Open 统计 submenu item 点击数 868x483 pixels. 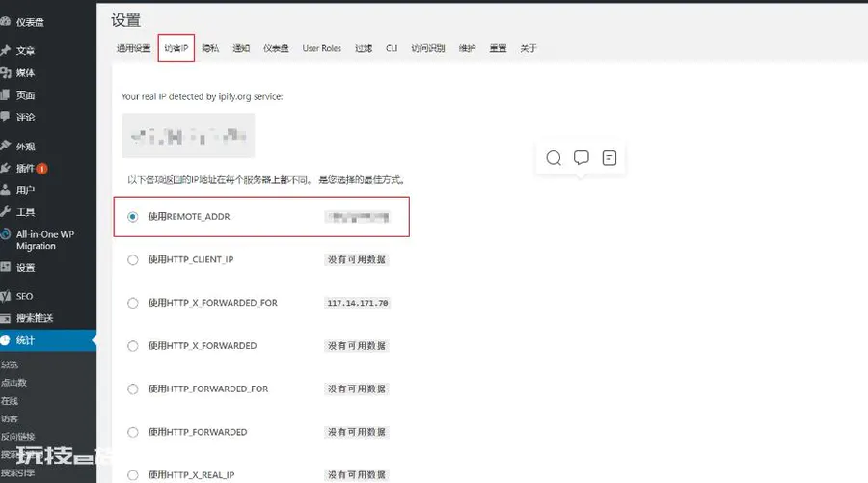tap(14, 383)
